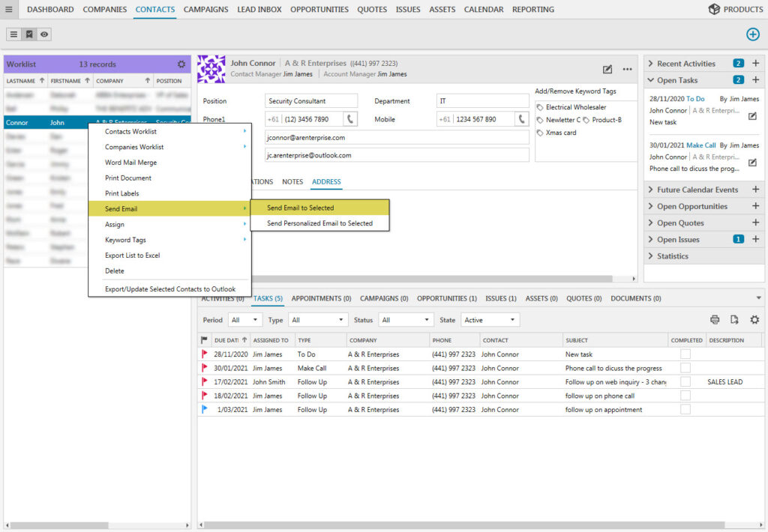
Task: Choose Export List to Excel menu item
Action: (x=132, y=256)
